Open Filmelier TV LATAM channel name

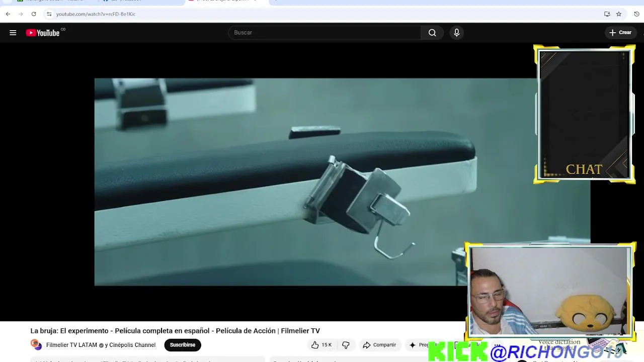click(71, 345)
